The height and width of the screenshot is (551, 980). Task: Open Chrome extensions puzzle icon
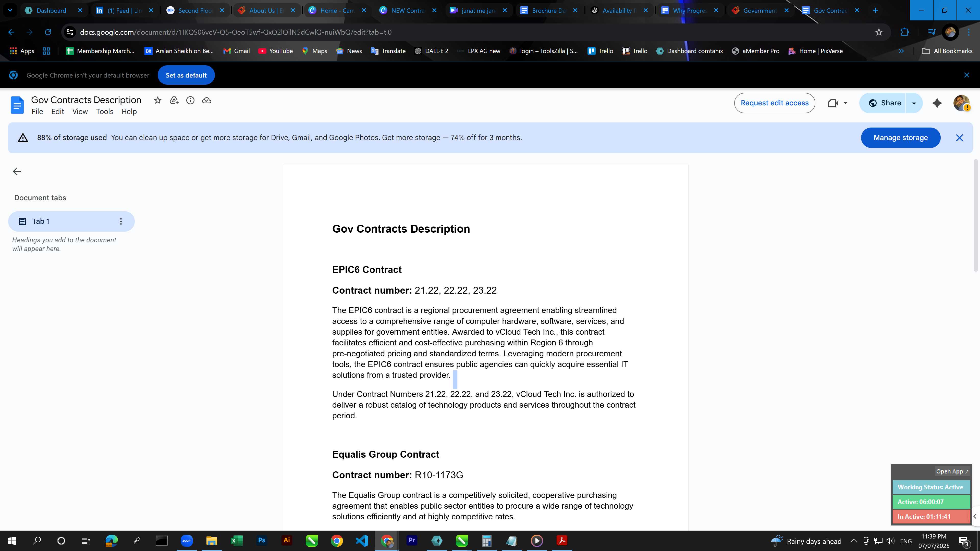(x=905, y=32)
